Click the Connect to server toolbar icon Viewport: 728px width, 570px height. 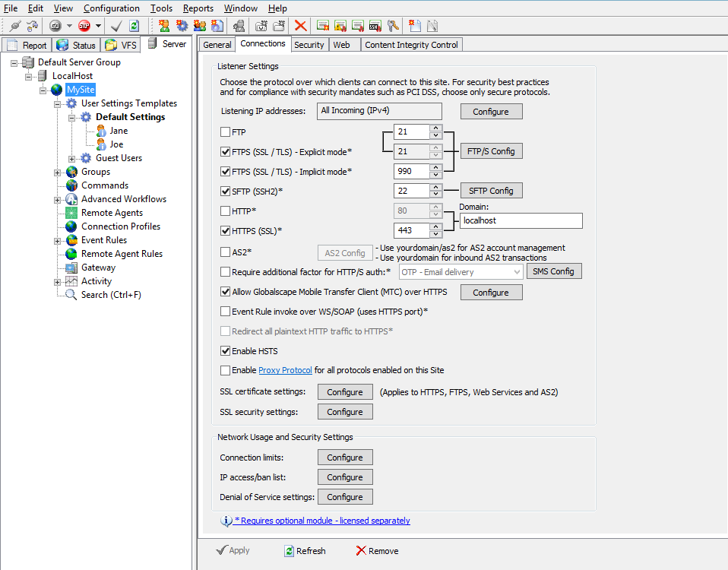[x=15, y=25]
